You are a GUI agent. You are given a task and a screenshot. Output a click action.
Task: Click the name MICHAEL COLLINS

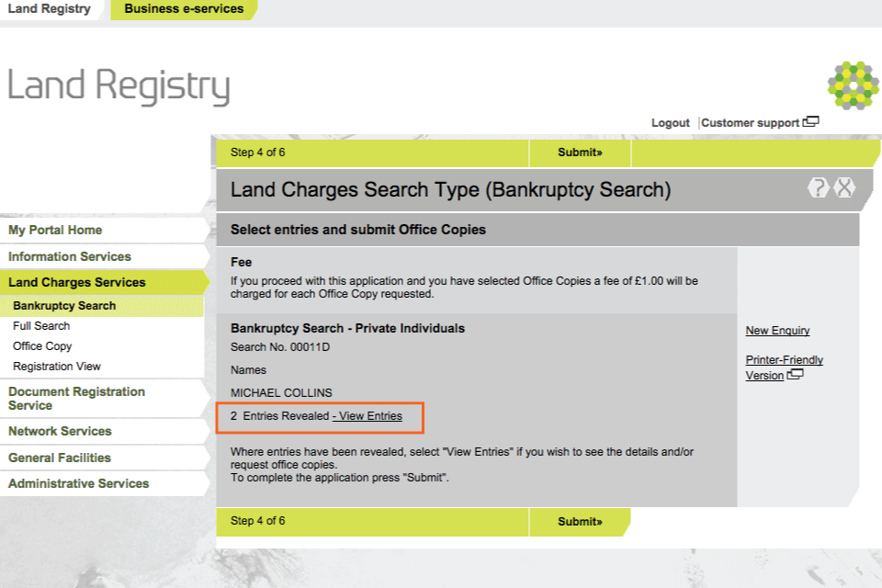pyautogui.click(x=281, y=392)
